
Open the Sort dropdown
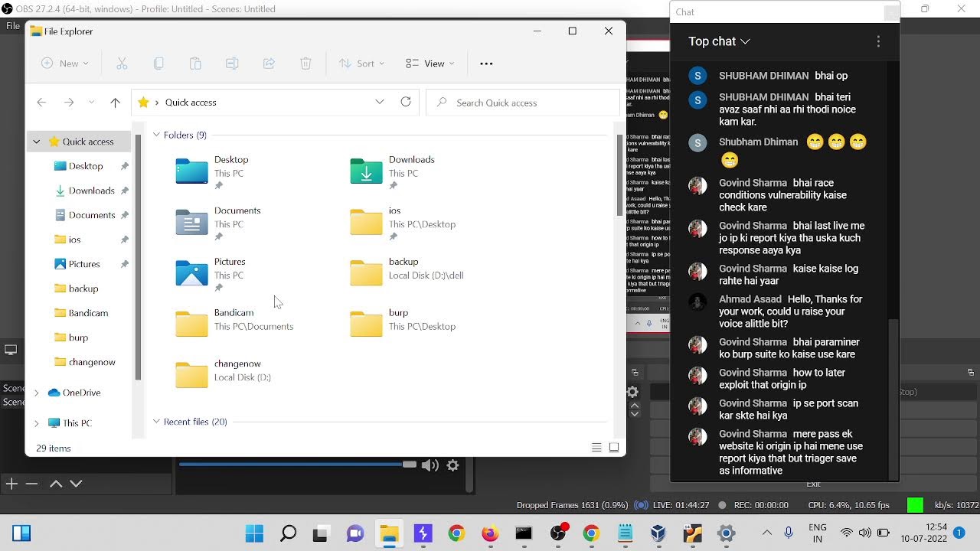click(361, 64)
